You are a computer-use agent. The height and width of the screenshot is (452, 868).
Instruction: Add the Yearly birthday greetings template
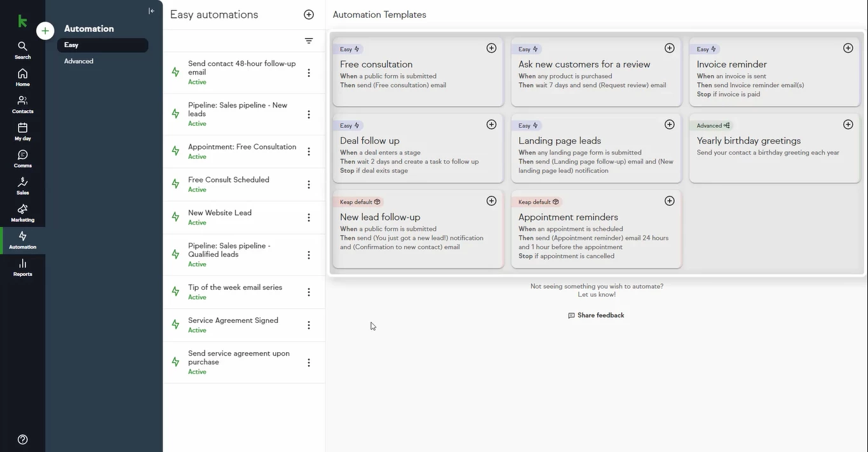pos(848,125)
